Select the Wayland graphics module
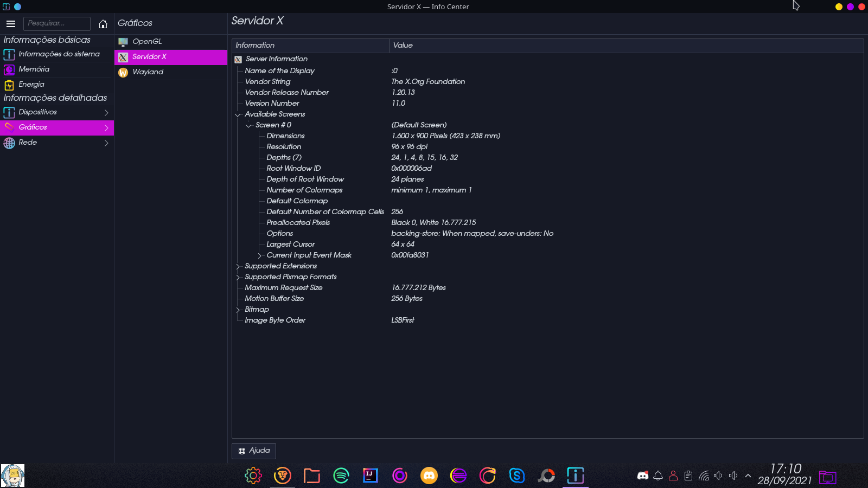This screenshot has width=868, height=488. 148,72
